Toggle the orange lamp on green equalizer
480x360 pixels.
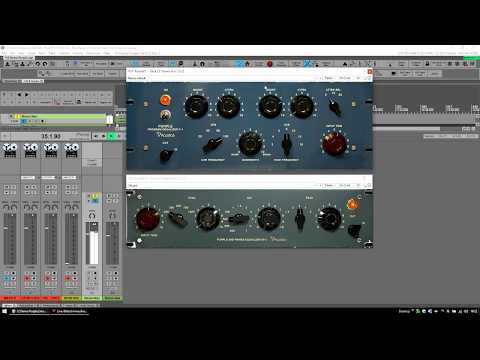click(x=352, y=204)
